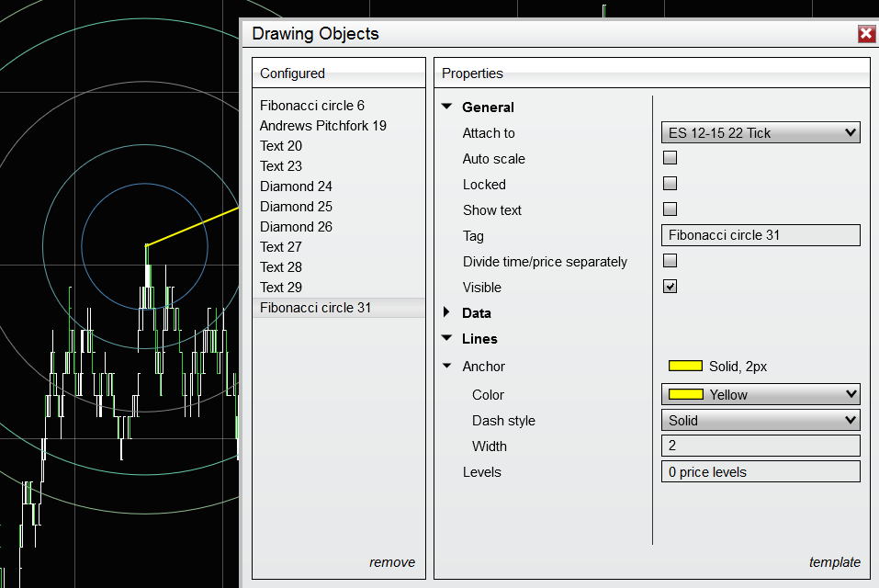
Task: Collapse the General properties section
Action: pyautogui.click(x=447, y=107)
